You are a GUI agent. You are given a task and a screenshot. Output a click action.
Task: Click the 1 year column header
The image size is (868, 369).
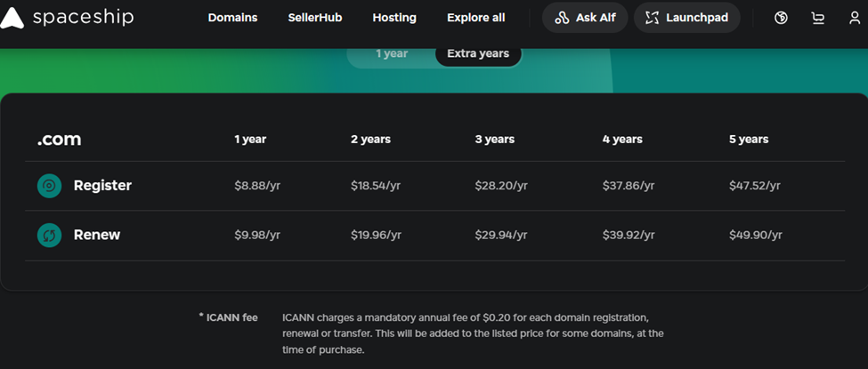tap(250, 140)
